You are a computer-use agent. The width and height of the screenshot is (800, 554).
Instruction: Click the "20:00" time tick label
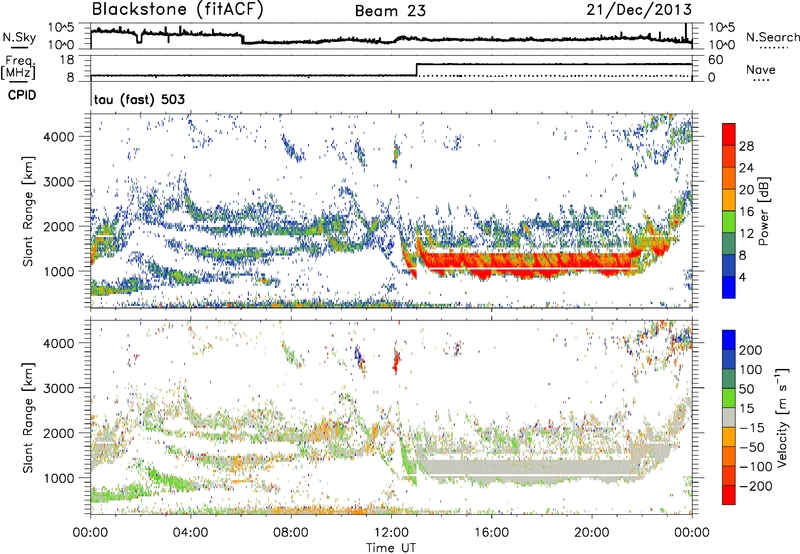pyautogui.click(x=591, y=533)
